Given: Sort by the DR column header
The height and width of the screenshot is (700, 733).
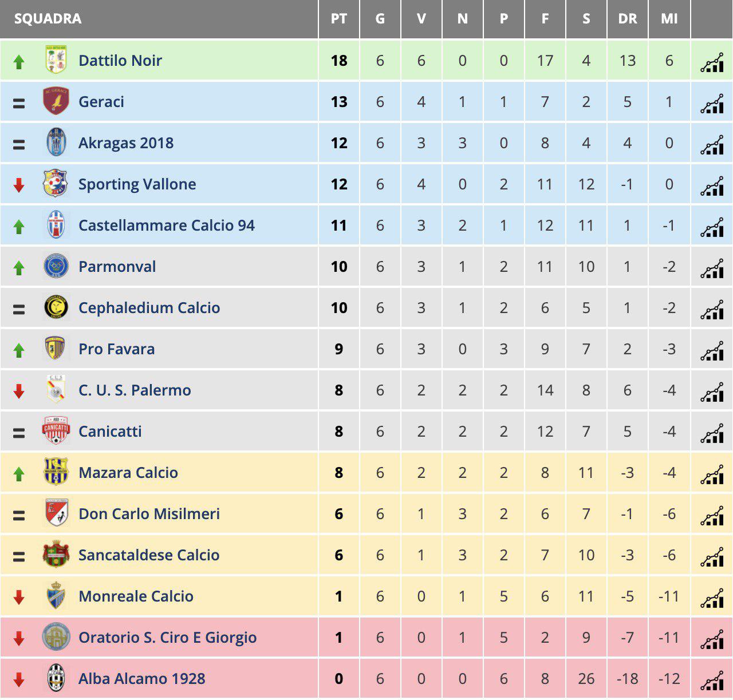Looking at the screenshot, I should coord(628,19).
